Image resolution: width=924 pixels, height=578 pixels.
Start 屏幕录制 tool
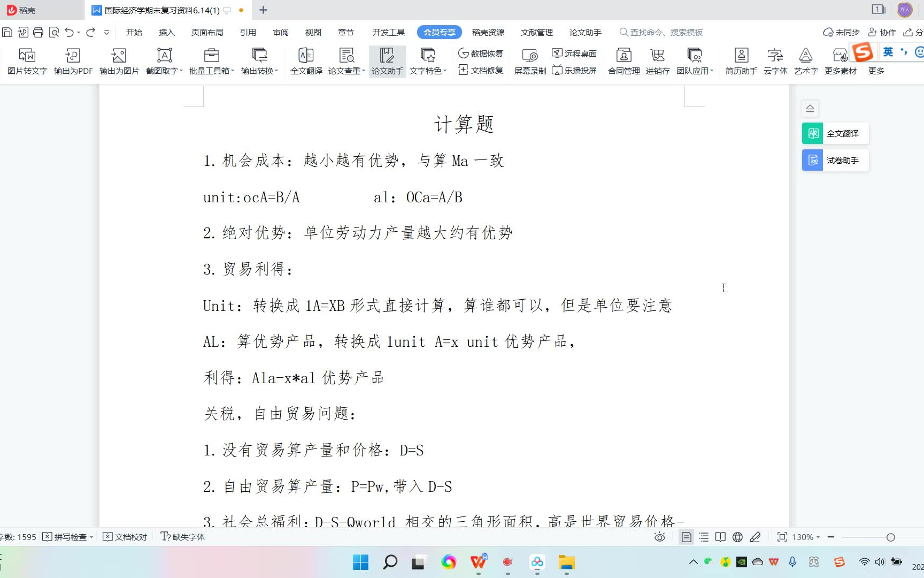530,62
